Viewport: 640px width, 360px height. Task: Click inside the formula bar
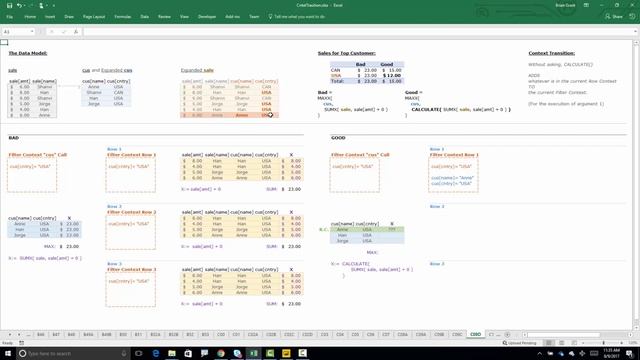pos(357,31)
